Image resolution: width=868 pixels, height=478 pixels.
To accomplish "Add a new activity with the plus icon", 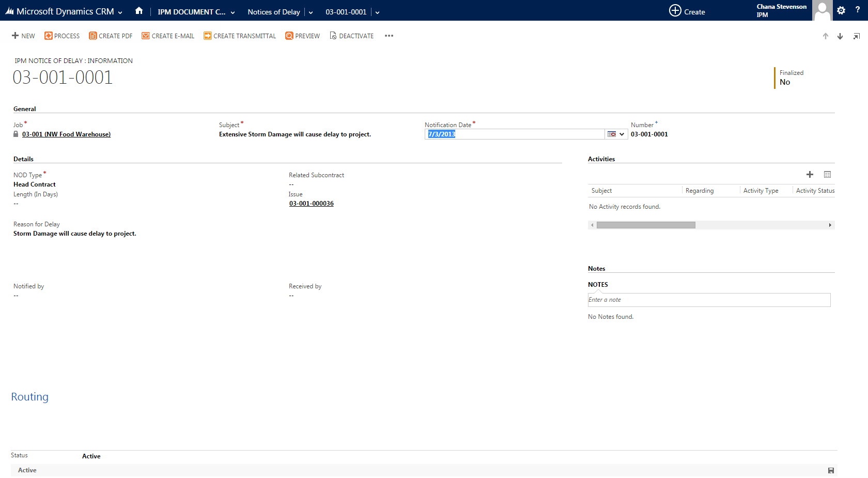I will pyautogui.click(x=810, y=175).
